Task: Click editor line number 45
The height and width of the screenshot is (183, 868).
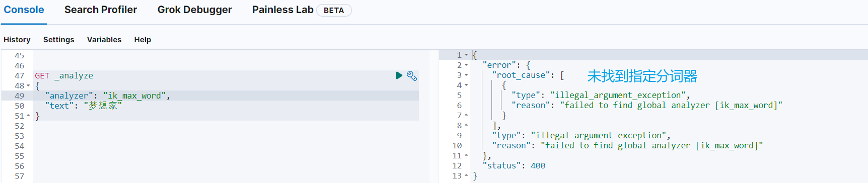Action: 19,55
